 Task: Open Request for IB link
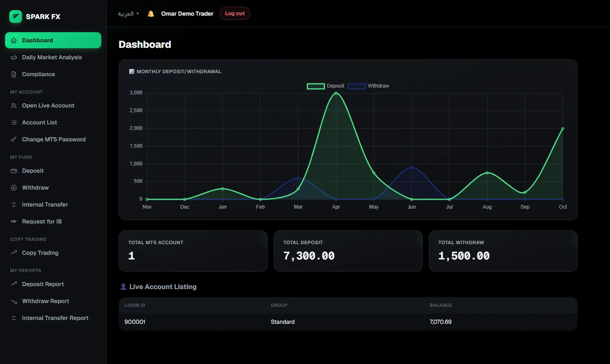[x=53, y=222]
